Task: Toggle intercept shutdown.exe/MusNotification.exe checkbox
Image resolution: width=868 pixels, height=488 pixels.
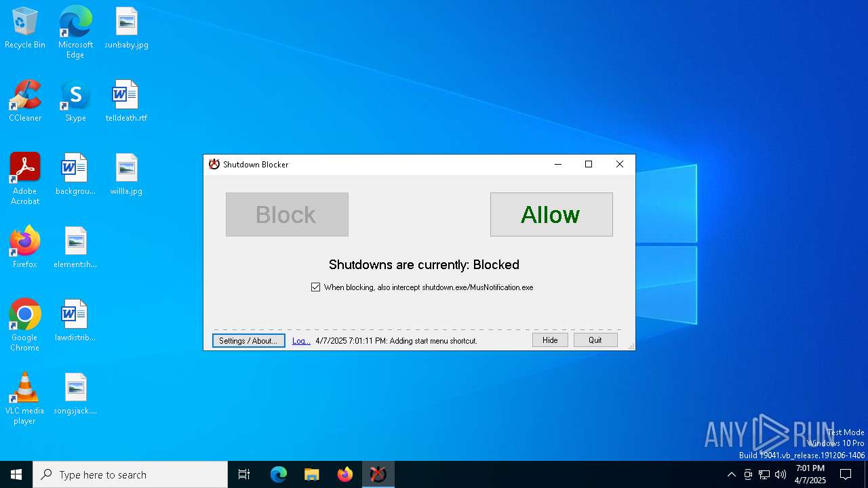Action: point(315,287)
